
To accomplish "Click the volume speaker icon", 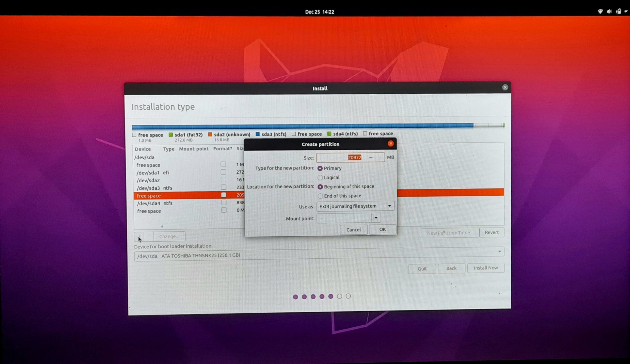I will pos(609,12).
